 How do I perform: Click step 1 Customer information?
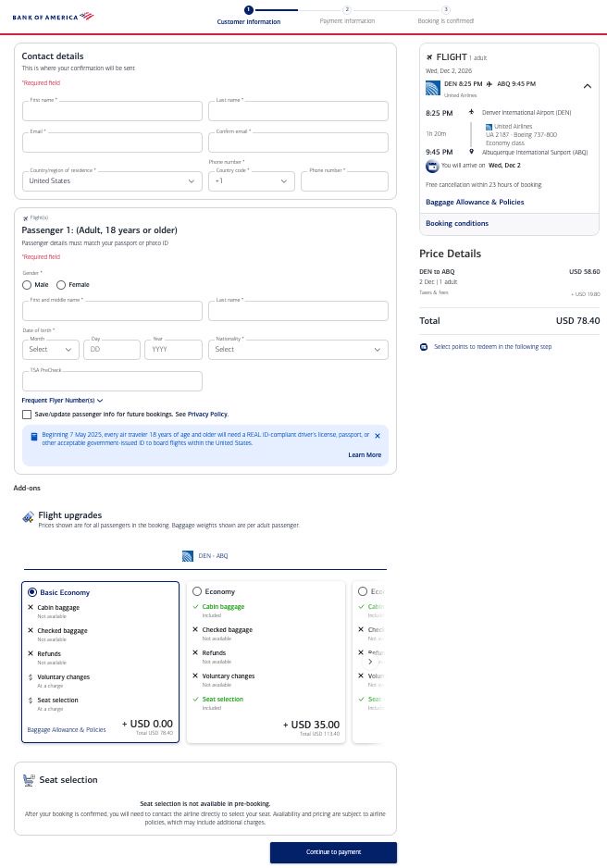pos(248,16)
